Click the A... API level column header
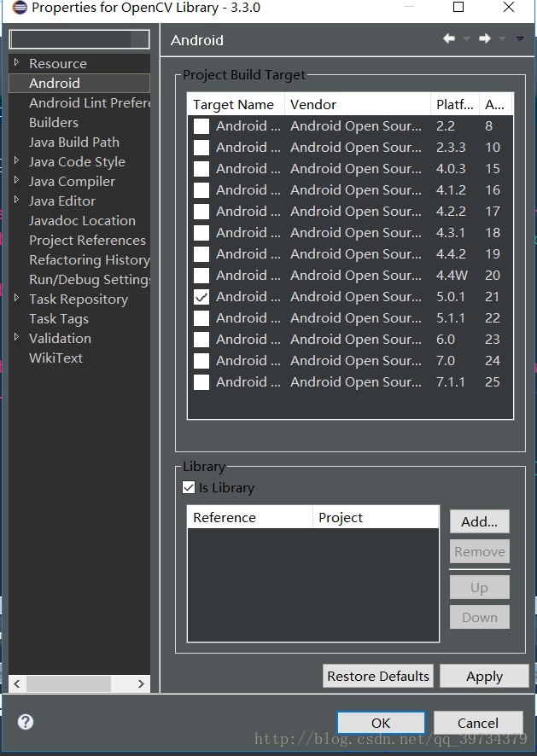This screenshot has height=756, width=537. [x=495, y=105]
